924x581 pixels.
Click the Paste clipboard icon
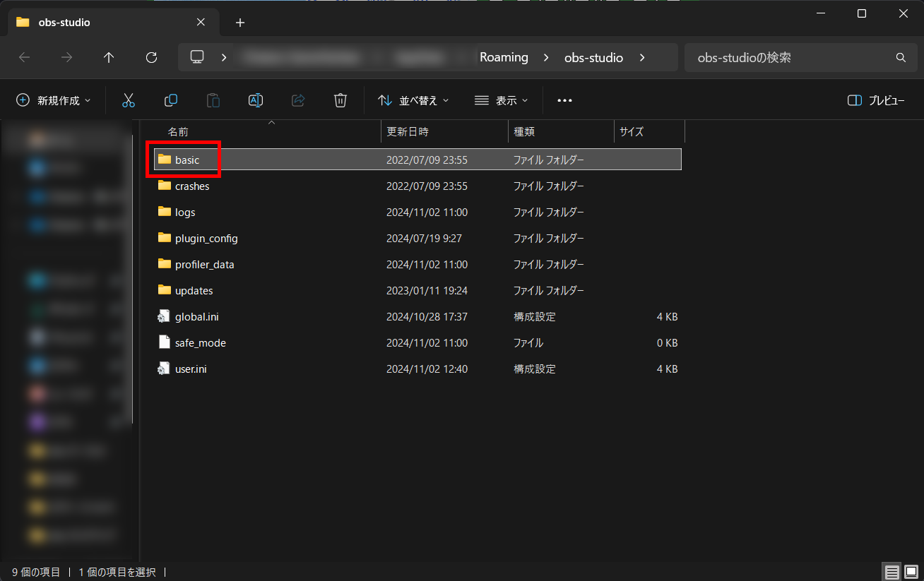pyautogui.click(x=213, y=100)
